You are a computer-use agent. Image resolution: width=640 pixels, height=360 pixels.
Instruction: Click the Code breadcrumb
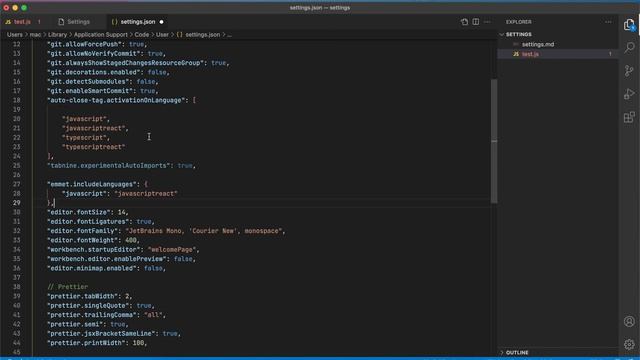point(142,35)
